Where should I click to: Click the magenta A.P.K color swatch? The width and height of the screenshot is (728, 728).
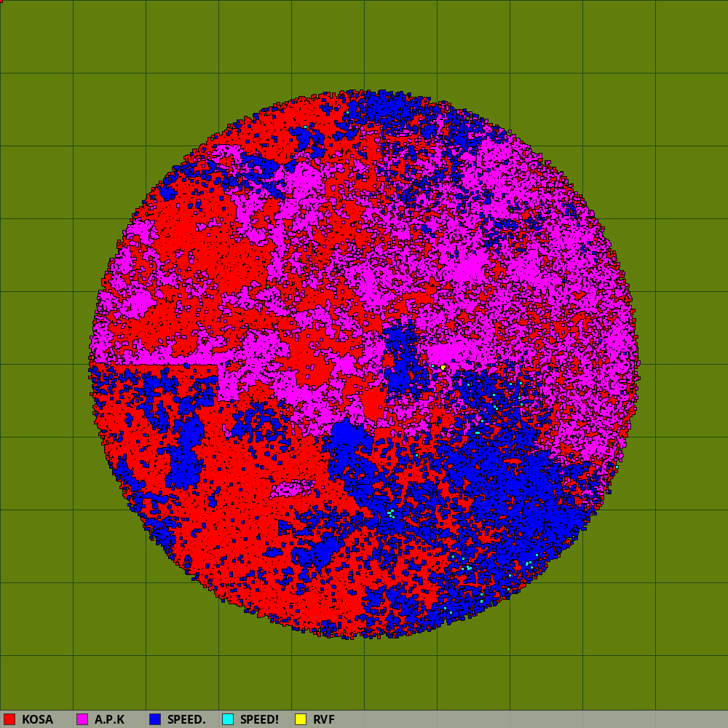(x=82, y=719)
